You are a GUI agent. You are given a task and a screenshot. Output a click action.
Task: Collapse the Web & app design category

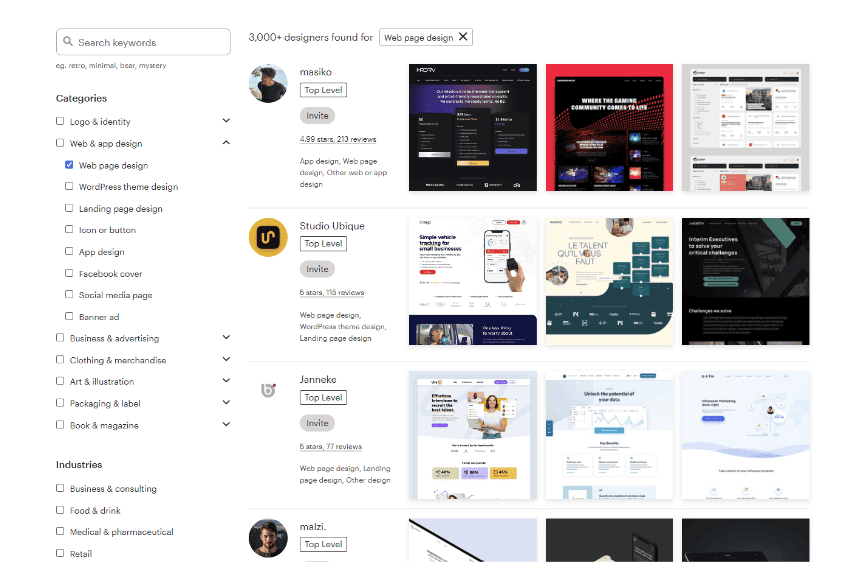coord(225,143)
